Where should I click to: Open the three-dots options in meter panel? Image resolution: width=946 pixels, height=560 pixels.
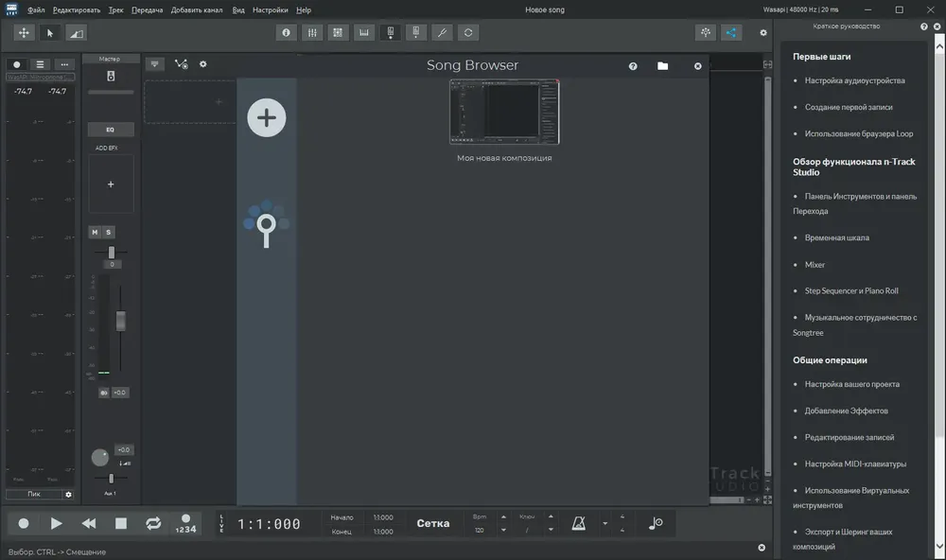(64, 64)
